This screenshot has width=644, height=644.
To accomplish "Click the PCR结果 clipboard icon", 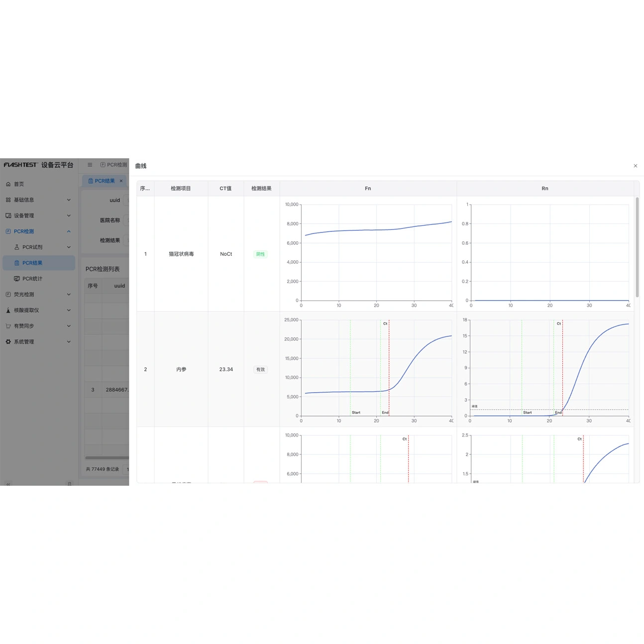I will point(16,263).
